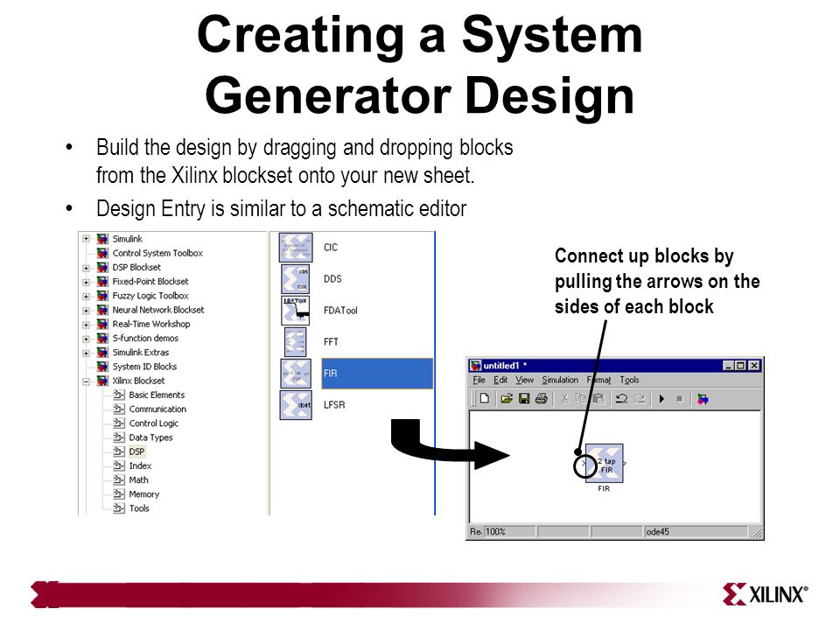Click the 100% zoom status field

(x=509, y=531)
